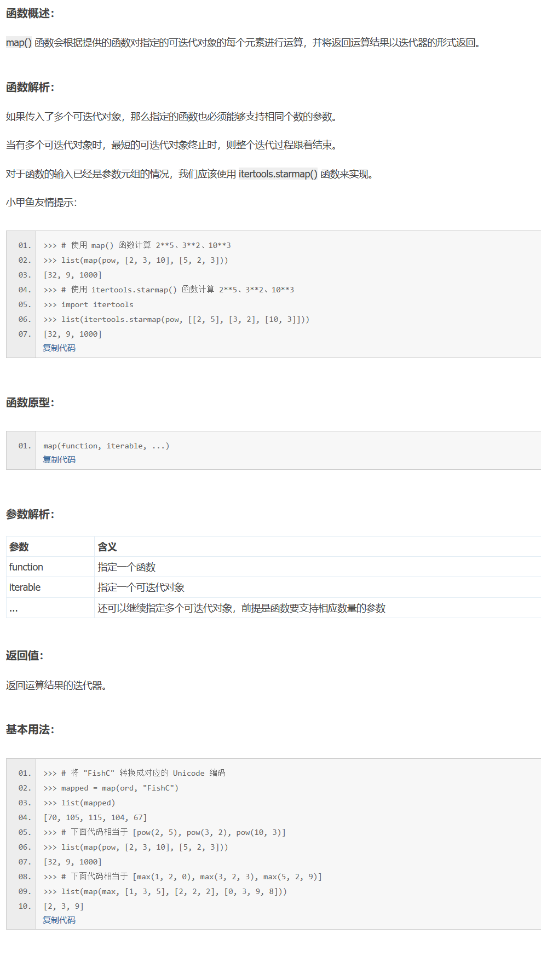This screenshot has width=541, height=980.
Task: Click the '指定一个函数' description cell
Action: (x=318, y=567)
